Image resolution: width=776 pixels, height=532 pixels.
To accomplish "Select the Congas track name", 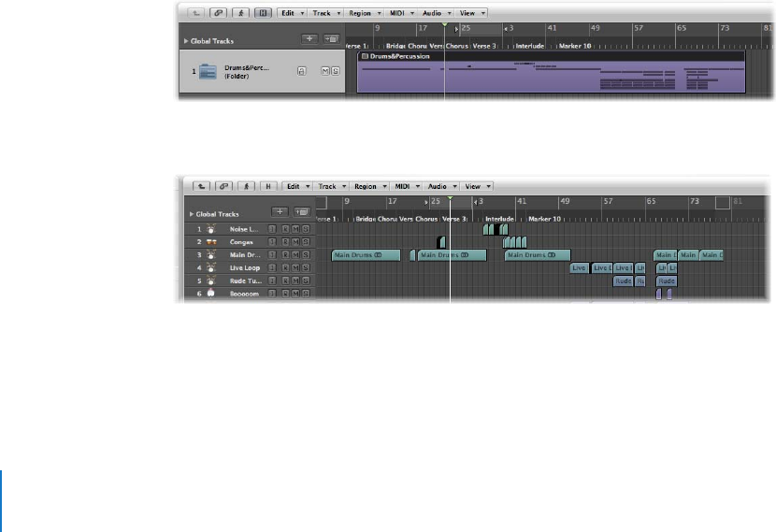I will (x=241, y=242).
